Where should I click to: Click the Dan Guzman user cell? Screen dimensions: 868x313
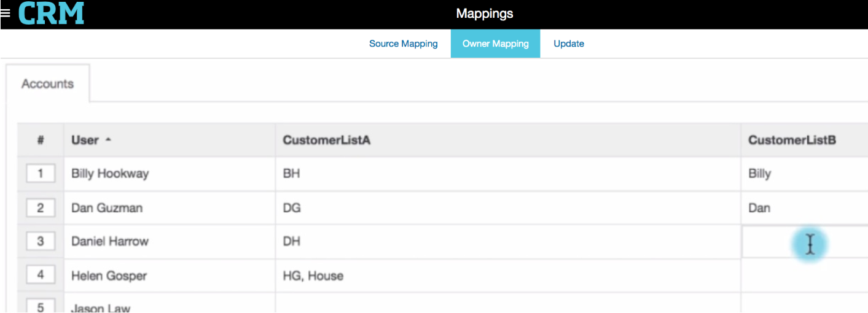tap(107, 208)
